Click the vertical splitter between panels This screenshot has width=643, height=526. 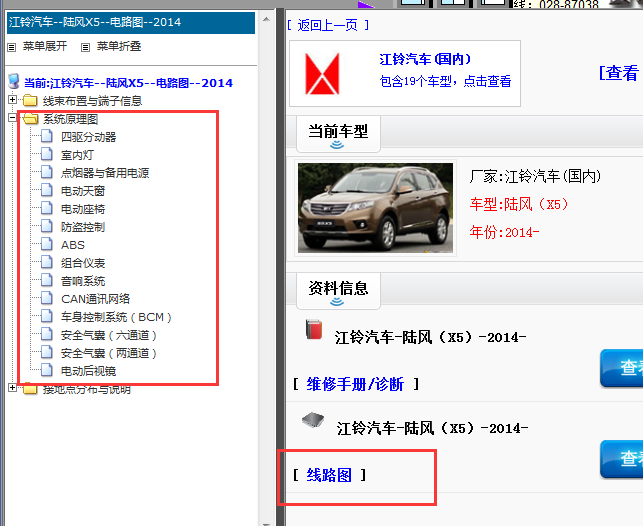(280, 266)
